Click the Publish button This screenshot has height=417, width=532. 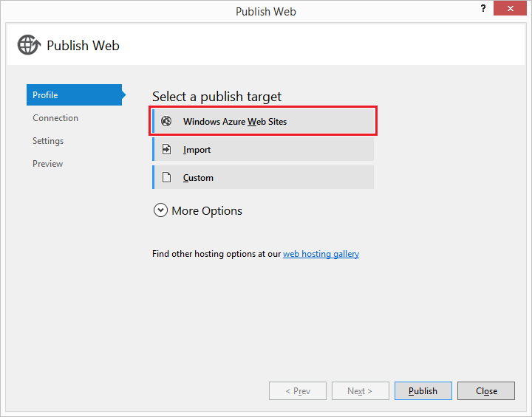[423, 391]
